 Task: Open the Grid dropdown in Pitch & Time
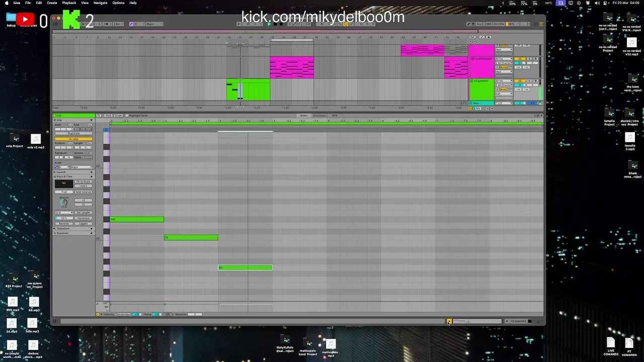(64, 212)
